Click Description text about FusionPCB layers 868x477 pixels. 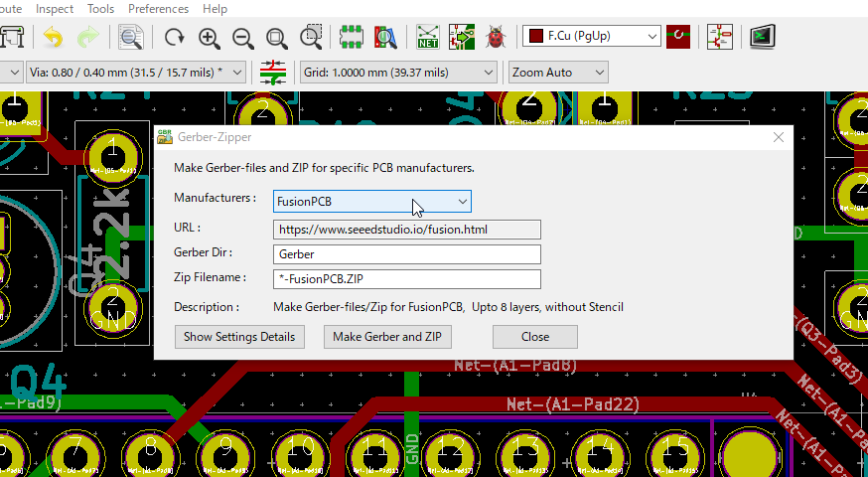[x=448, y=307]
